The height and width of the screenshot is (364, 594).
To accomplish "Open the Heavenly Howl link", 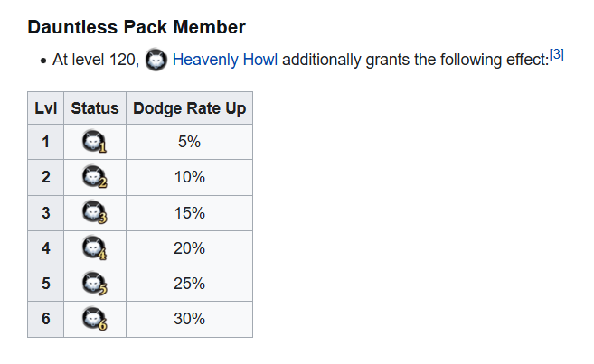I will click(224, 60).
